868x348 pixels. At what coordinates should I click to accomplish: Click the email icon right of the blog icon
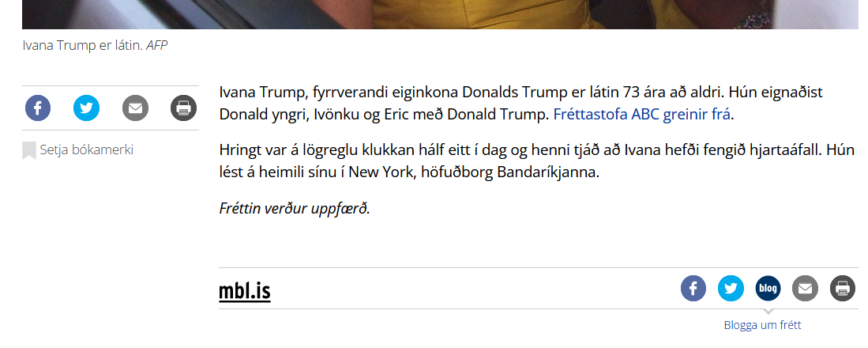pyautogui.click(x=805, y=289)
